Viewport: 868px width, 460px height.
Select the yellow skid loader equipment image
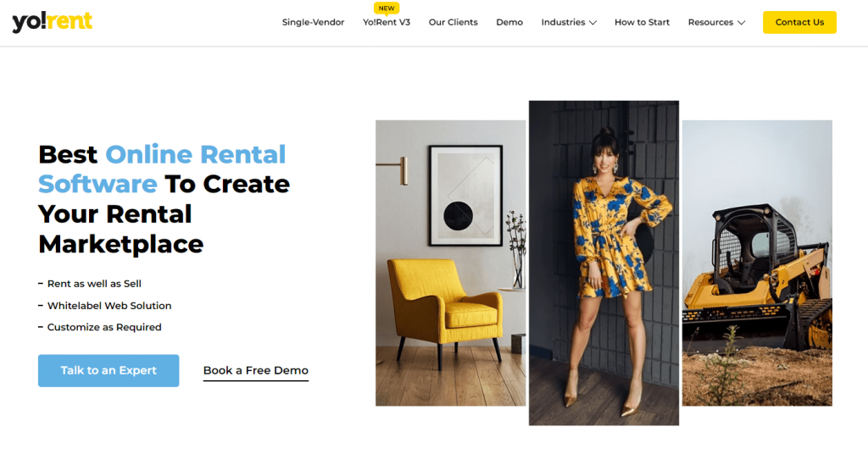point(757,263)
